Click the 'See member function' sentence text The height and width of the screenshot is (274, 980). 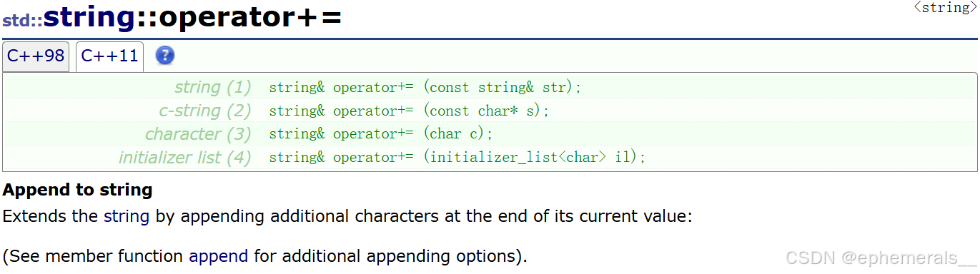coord(264,256)
